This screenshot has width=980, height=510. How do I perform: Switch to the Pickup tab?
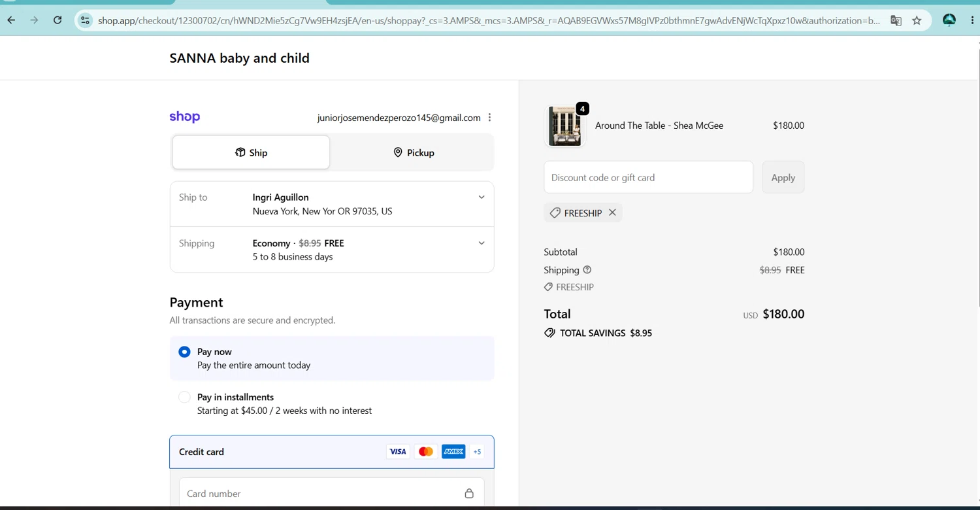413,152
